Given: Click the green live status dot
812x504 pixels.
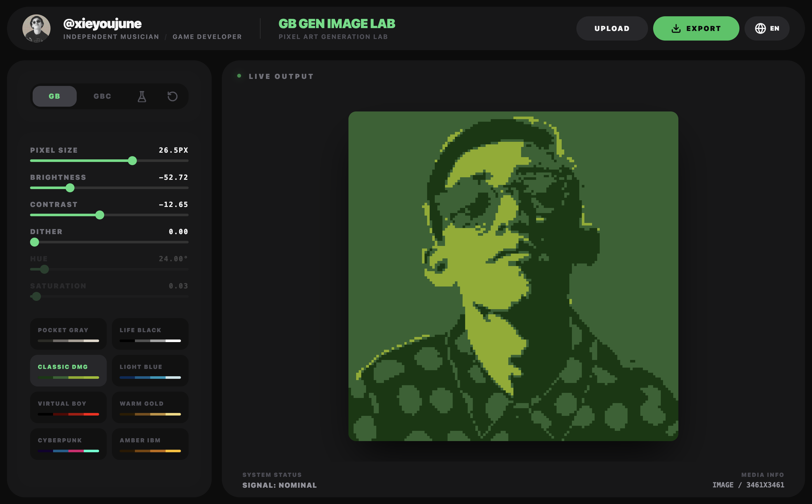Looking at the screenshot, I should pyautogui.click(x=239, y=76).
